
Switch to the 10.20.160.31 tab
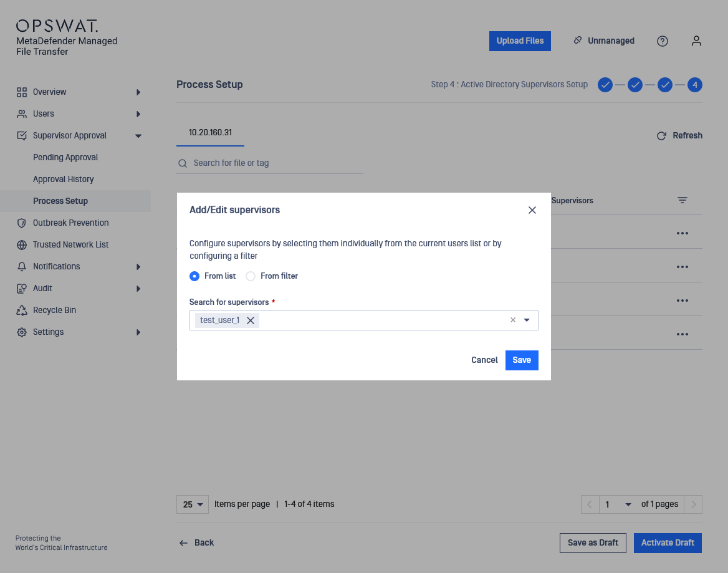pyautogui.click(x=210, y=133)
